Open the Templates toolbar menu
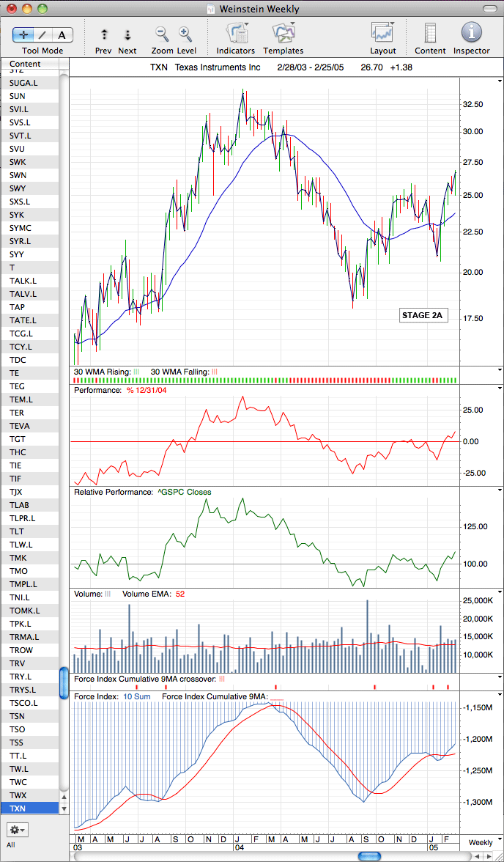This screenshot has width=504, height=862. [283, 34]
